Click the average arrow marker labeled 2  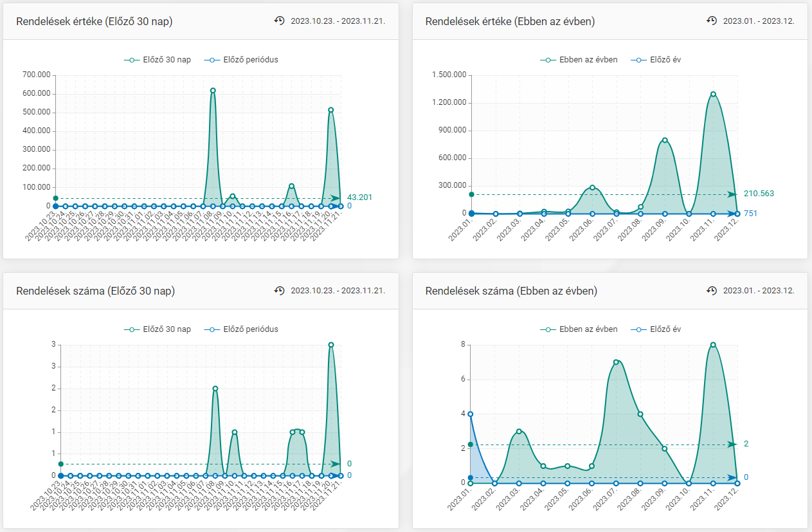[x=732, y=445]
